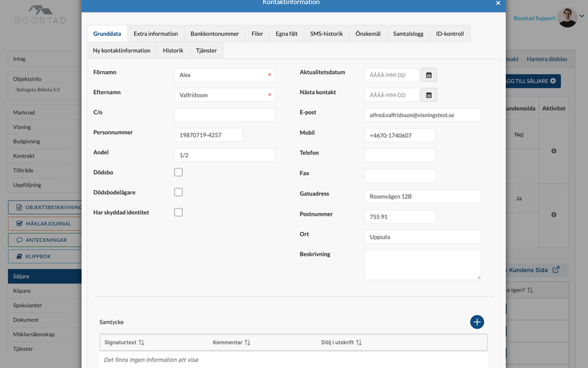The width and height of the screenshot is (588, 368).
Task: Click the Mobil phone field
Action: (x=400, y=135)
